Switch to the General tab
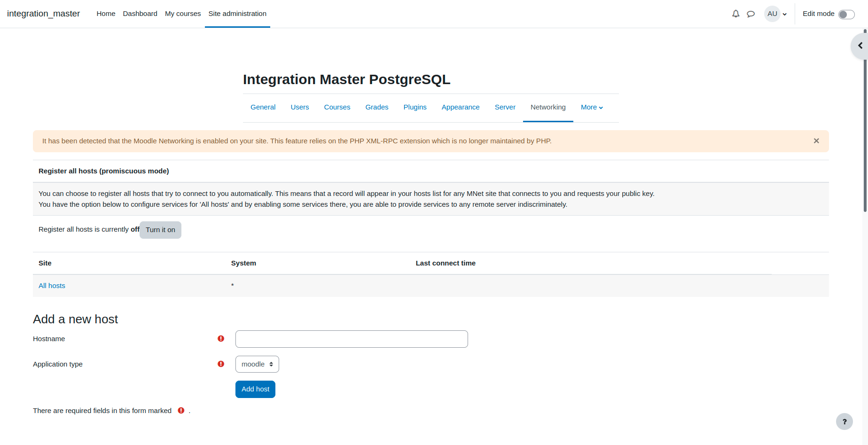868x445 pixels. pos(263,107)
